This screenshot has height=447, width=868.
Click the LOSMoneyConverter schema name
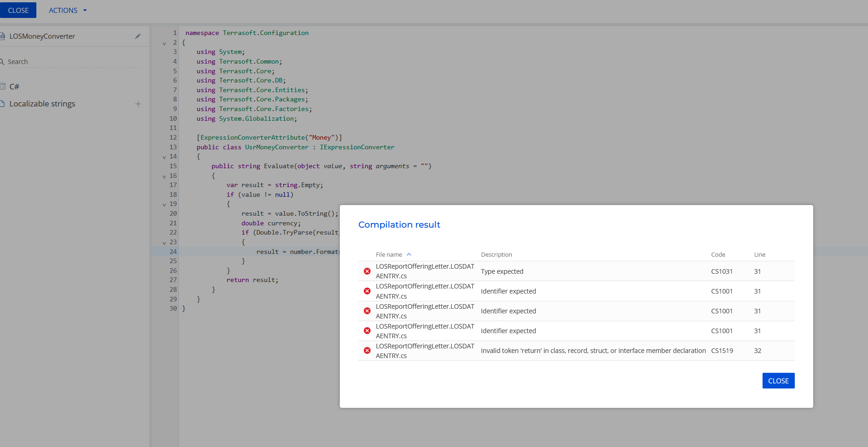click(42, 36)
